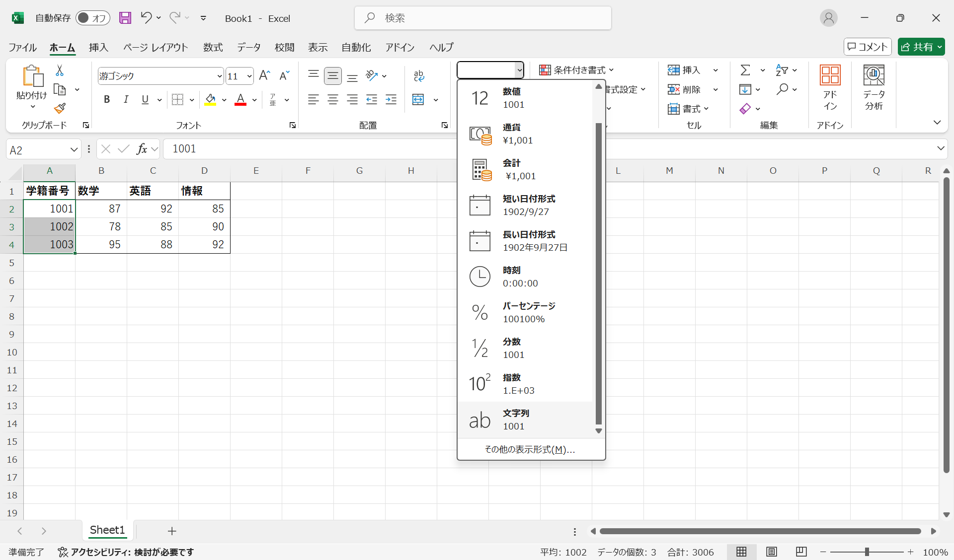Expand the font name dropdown
The image size is (954, 560).
click(x=219, y=76)
